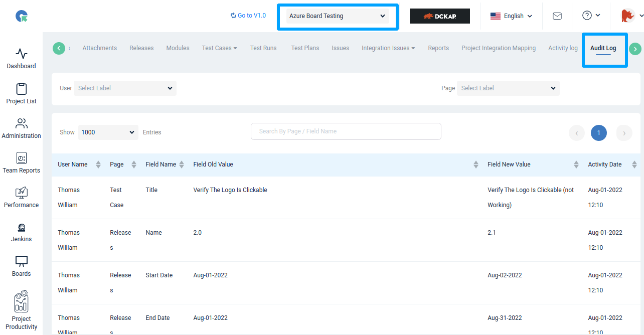Click 'Verify The Logo Is Clickable' old value

(230, 190)
